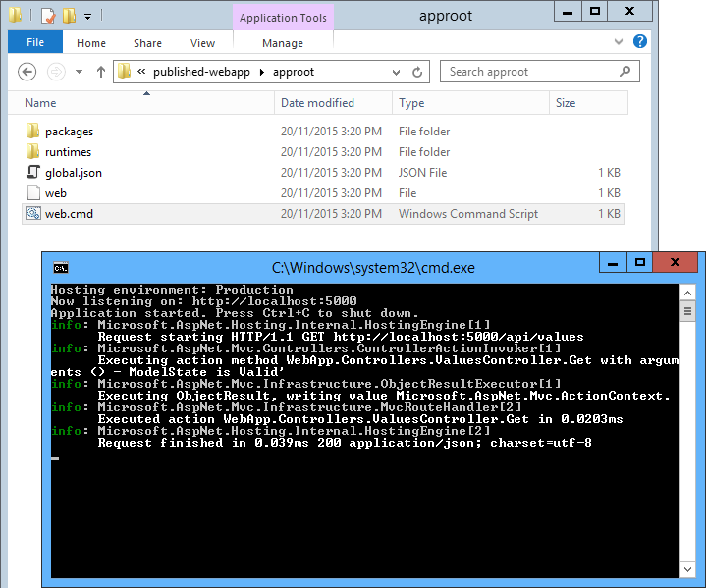Image resolution: width=706 pixels, height=588 pixels.
Task: Maximize the cmd.exe window
Action: click(640, 263)
